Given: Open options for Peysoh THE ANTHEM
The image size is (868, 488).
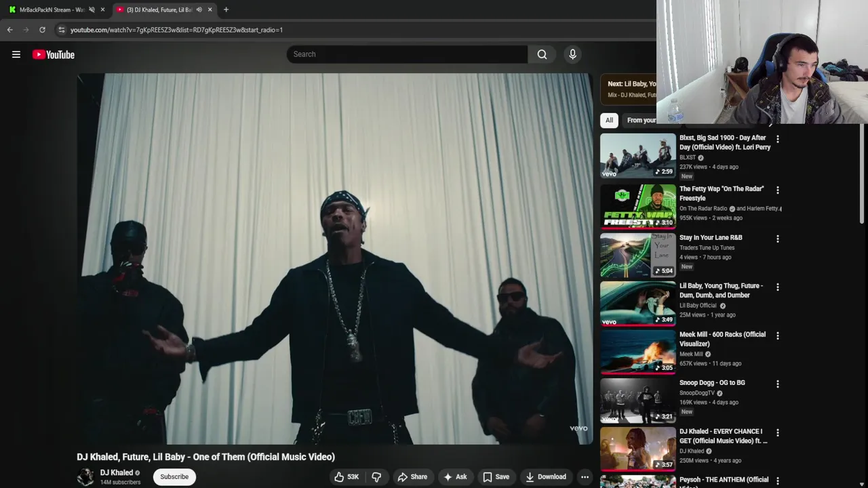Looking at the screenshot, I should click(778, 481).
